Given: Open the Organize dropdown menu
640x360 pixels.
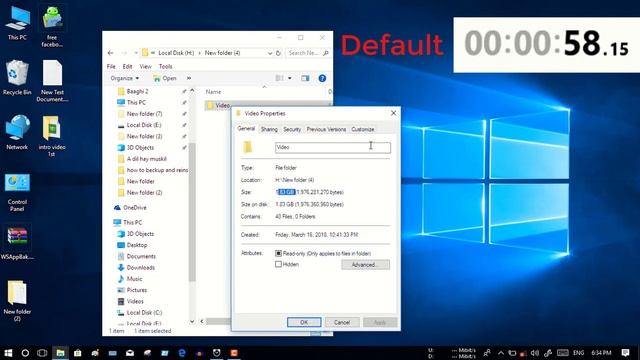Looking at the screenshot, I should pos(124,78).
